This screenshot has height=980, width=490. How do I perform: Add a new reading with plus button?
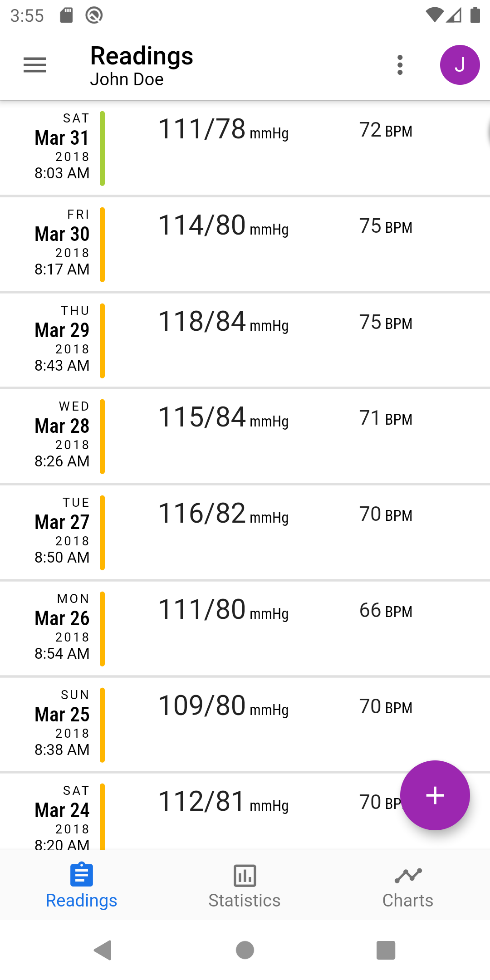pyautogui.click(x=435, y=795)
